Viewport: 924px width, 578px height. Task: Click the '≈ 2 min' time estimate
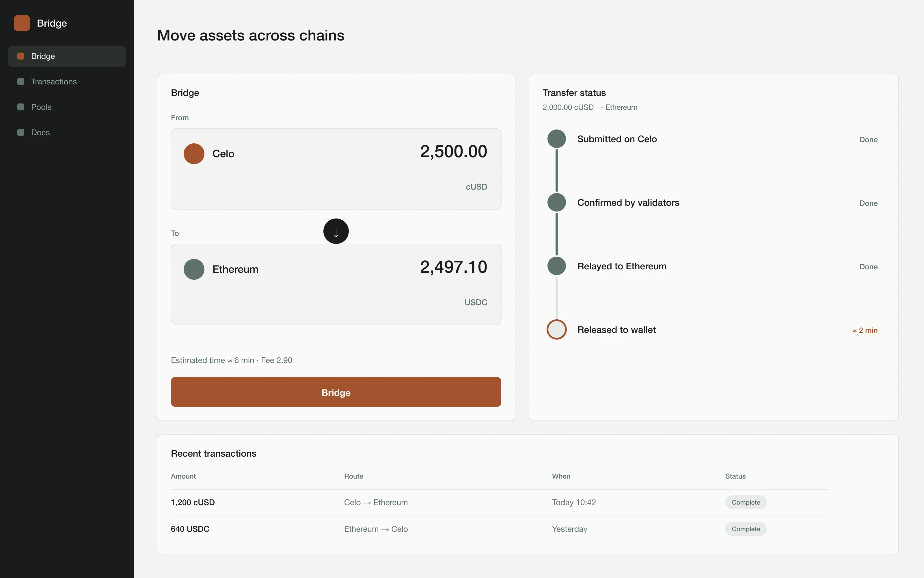point(865,330)
